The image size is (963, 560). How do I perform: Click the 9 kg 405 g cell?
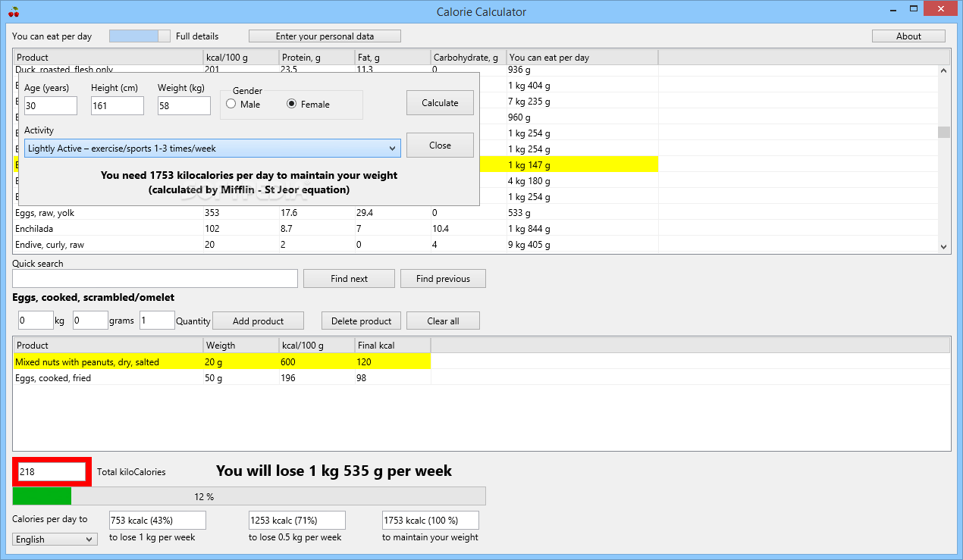pyautogui.click(x=582, y=245)
